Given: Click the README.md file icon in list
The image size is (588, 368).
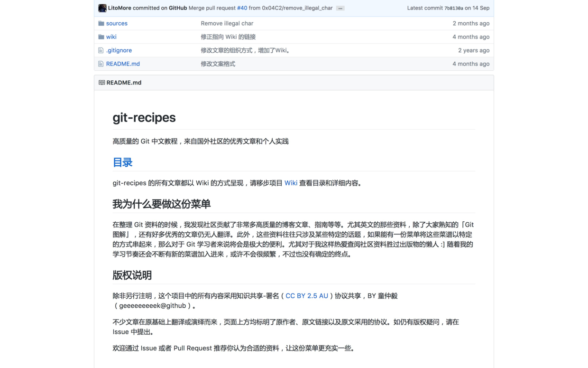Looking at the screenshot, I should [101, 64].
